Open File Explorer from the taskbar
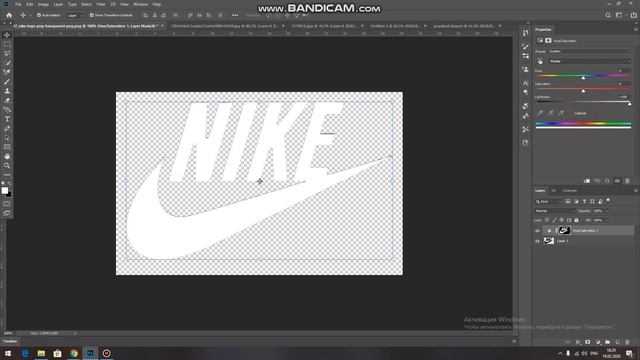Viewport: 640px width, 360px height. point(41,353)
